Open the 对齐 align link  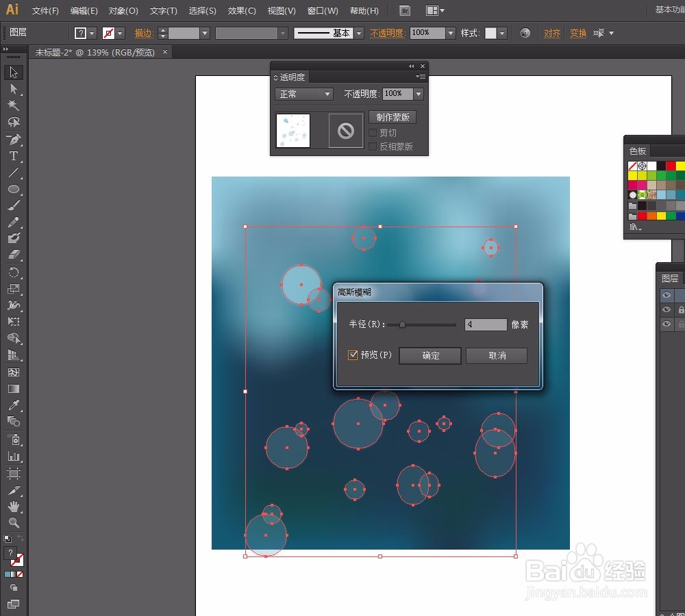[551, 33]
